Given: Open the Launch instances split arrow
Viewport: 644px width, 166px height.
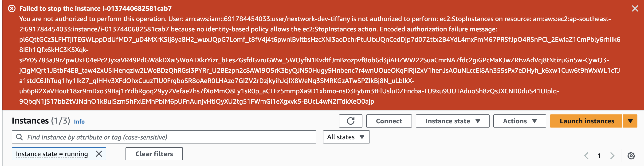Looking at the screenshot, I should pyautogui.click(x=630, y=121).
